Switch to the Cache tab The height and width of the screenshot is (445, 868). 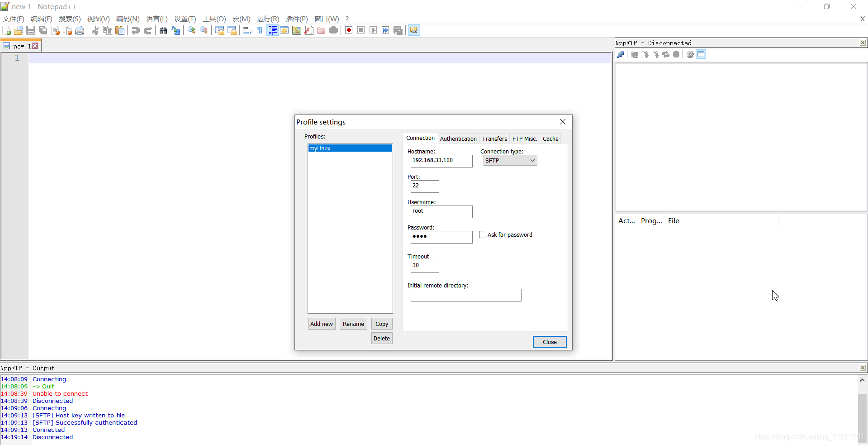[550, 139]
